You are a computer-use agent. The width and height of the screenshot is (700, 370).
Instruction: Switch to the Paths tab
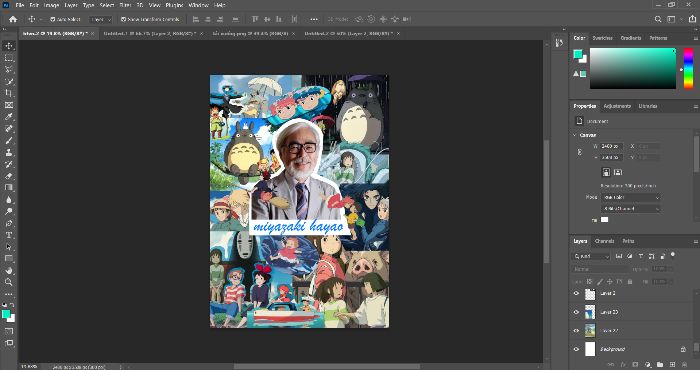click(628, 241)
